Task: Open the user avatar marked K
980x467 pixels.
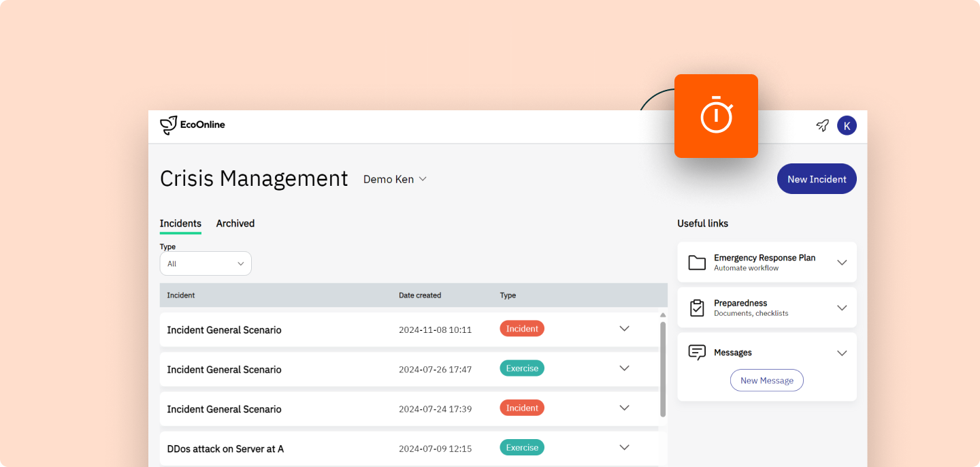Action: (x=847, y=125)
